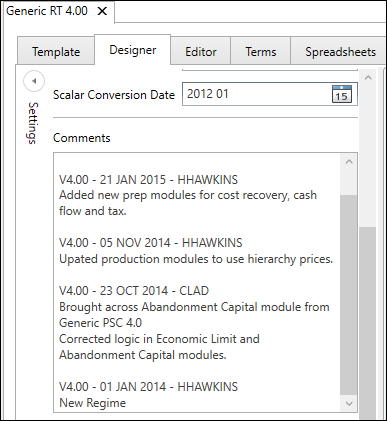Switch to the Template tab
The height and width of the screenshot is (421, 387).
pyautogui.click(x=56, y=52)
